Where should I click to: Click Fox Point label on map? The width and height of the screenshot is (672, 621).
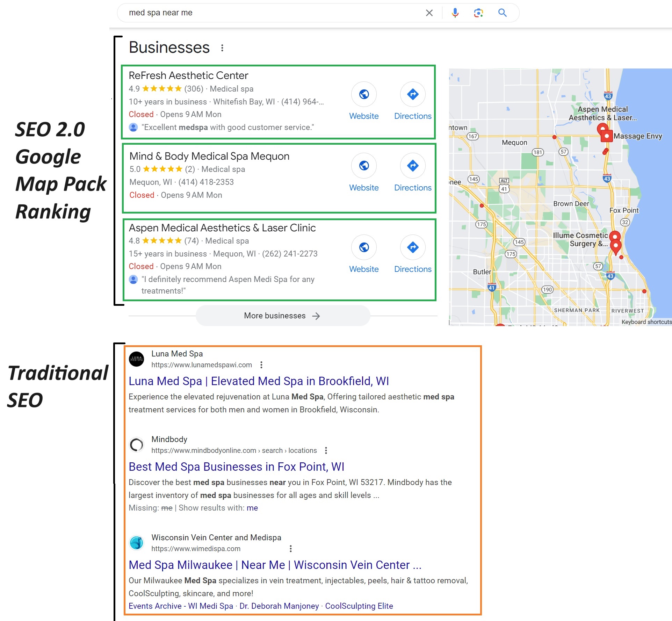click(624, 210)
